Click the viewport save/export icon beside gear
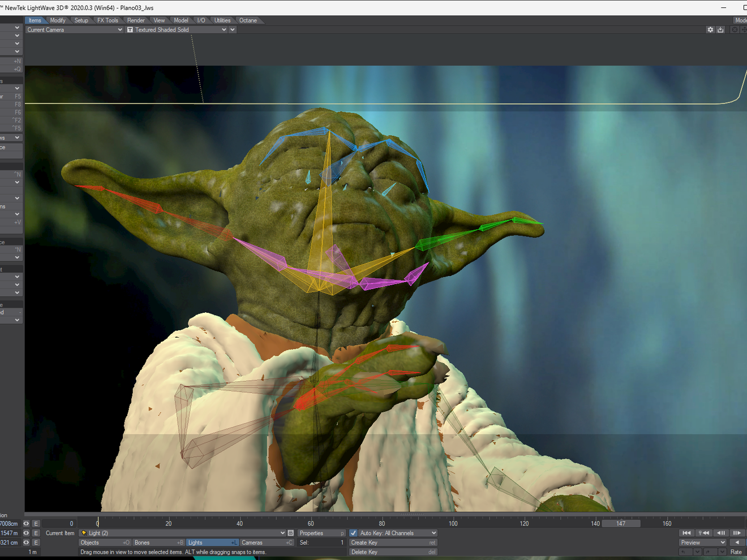Screen dimensions: 747x560 (x=720, y=30)
